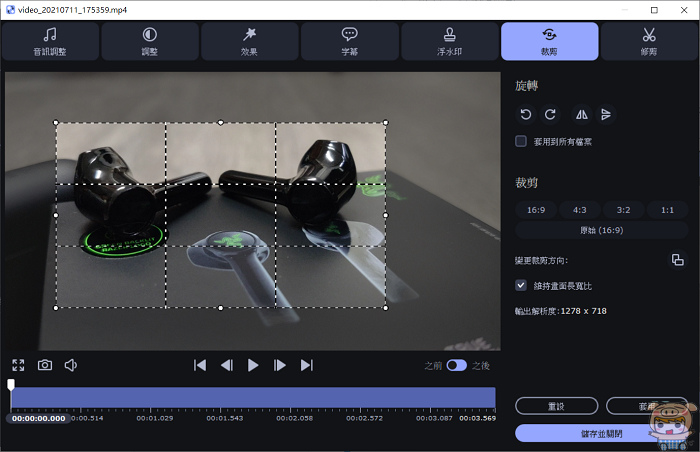Toggle fullscreen preview icon
This screenshot has width=700, height=452.
point(18,365)
